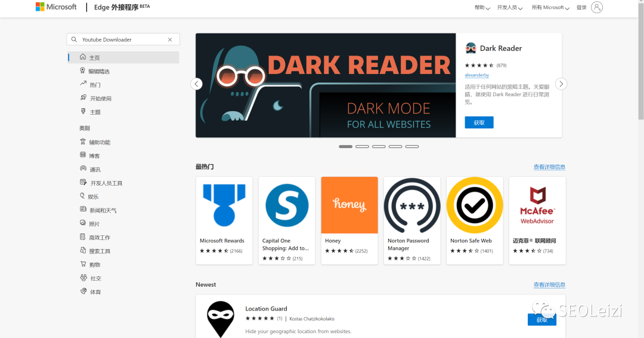
Task: Click the Dark Reader banner image
Action: 326,85
